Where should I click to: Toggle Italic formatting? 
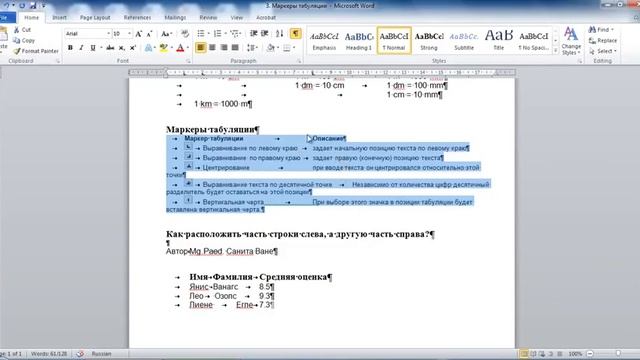81,48
